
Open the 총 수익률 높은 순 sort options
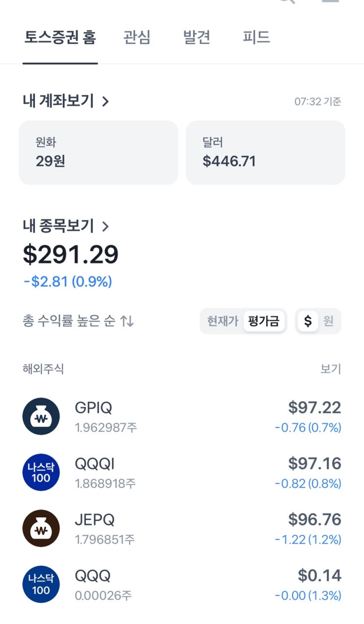69,321
